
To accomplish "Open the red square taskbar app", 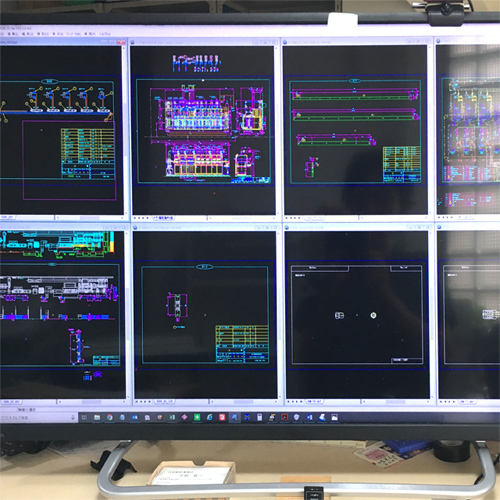I will [x=222, y=417].
